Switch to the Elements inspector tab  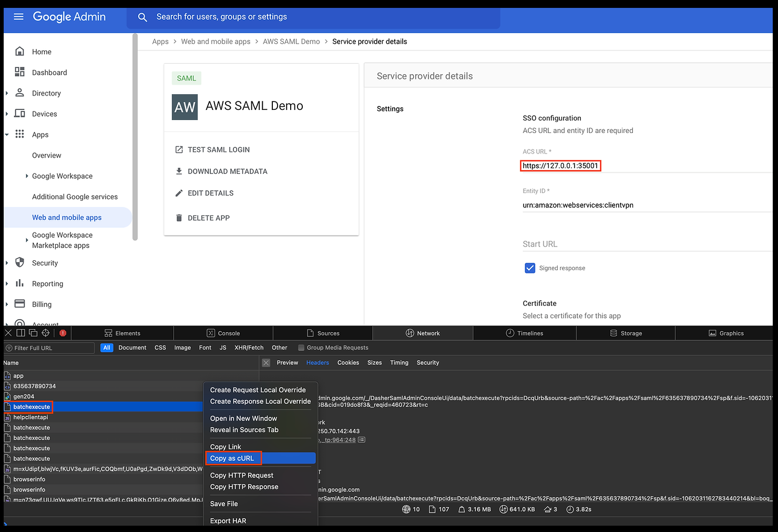pyautogui.click(x=122, y=333)
